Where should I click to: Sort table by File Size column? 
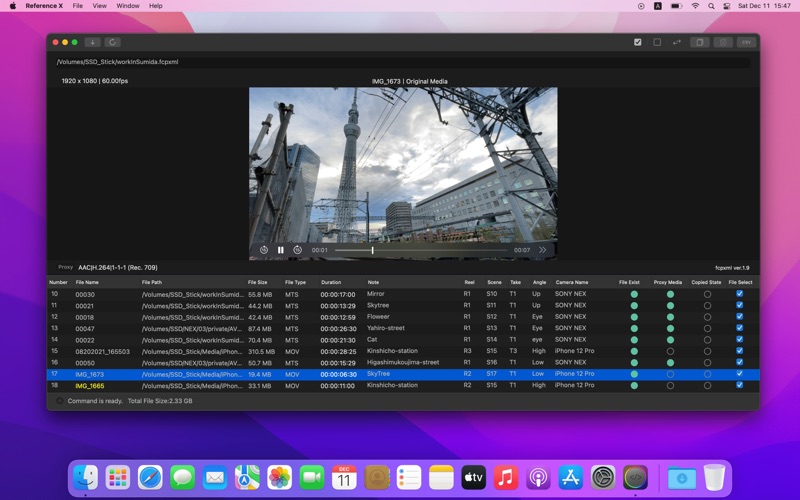point(258,282)
